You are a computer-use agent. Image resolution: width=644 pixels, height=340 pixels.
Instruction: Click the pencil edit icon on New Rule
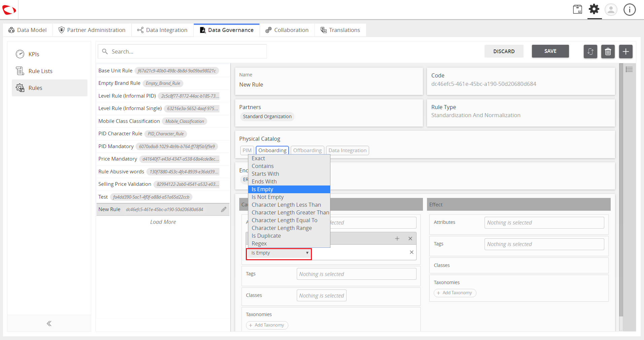(x=223, y=209)
